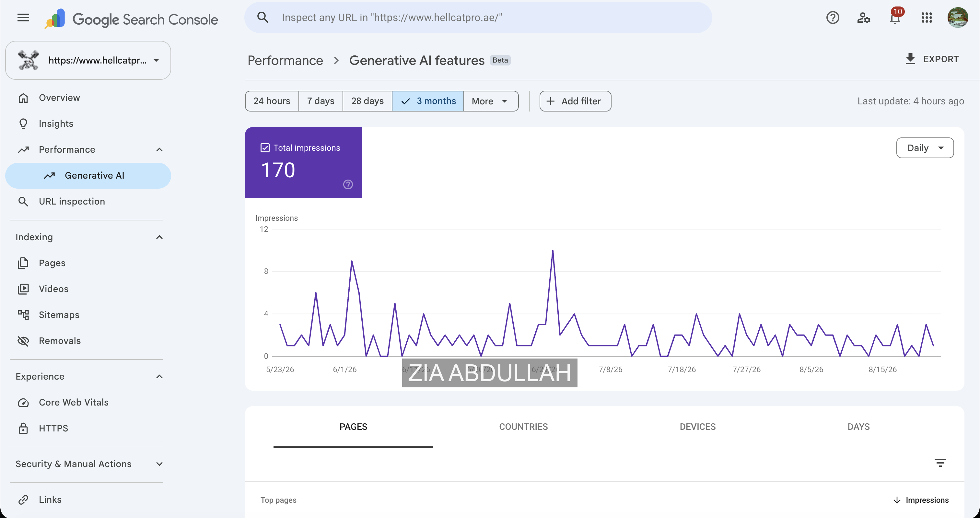Screen dimensions: 980x518
Task: Toggle the Total impressions checkbox
Action: pos(265,148)
